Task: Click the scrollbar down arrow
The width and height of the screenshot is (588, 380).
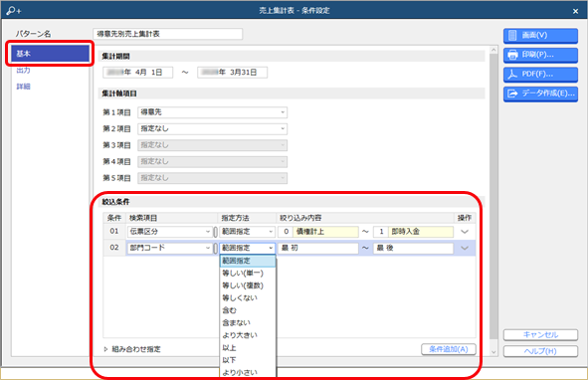Action: (x=493, y=352)
